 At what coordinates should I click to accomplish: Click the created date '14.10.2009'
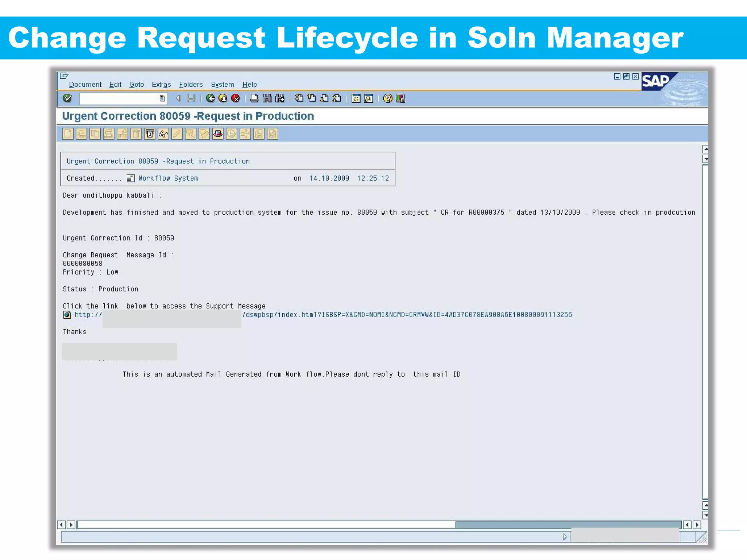point(329,178)
